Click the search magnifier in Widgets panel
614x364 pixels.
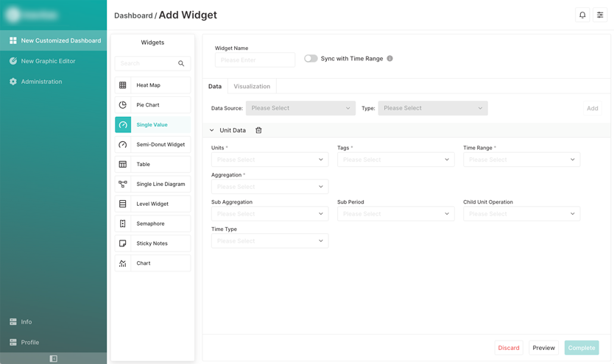(181, 64)
